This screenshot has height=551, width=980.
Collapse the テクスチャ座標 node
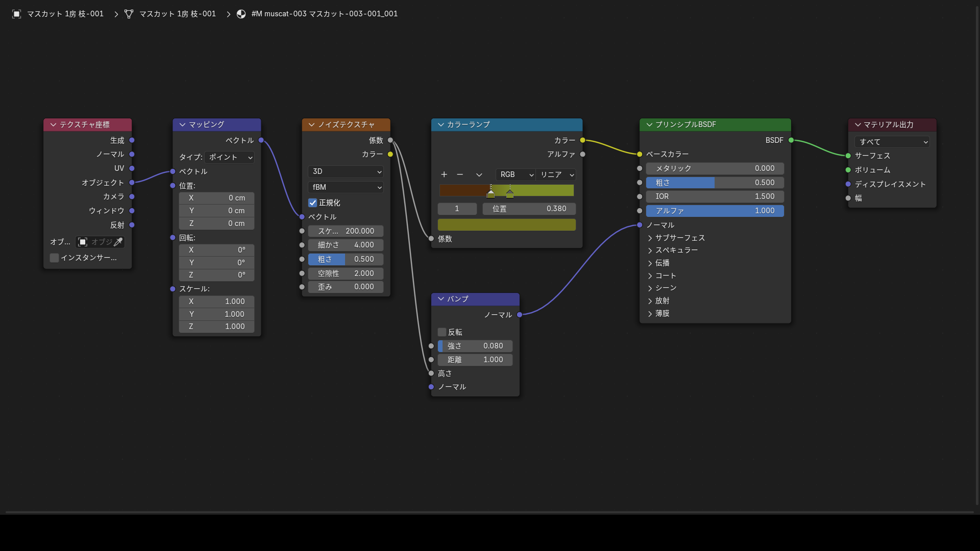tap(53, 124)
